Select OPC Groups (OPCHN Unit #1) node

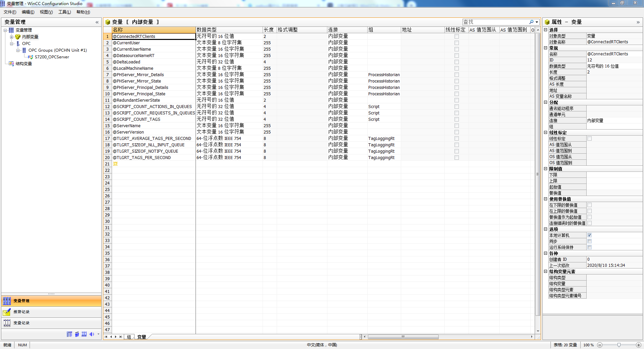coord(57,50)
